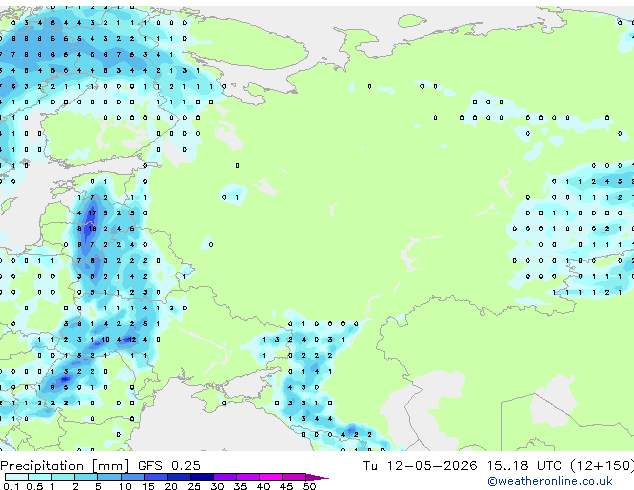Screen dimensions: 634x490
Task: Click the above-50 mm arrow swatch
Action: (x=316, y=477)
